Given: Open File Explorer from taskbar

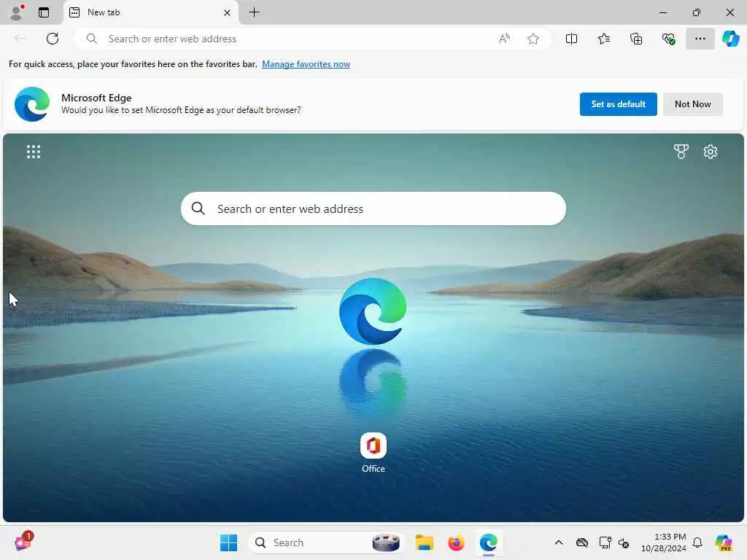Looking at the screenshot, I should (424, 542).
